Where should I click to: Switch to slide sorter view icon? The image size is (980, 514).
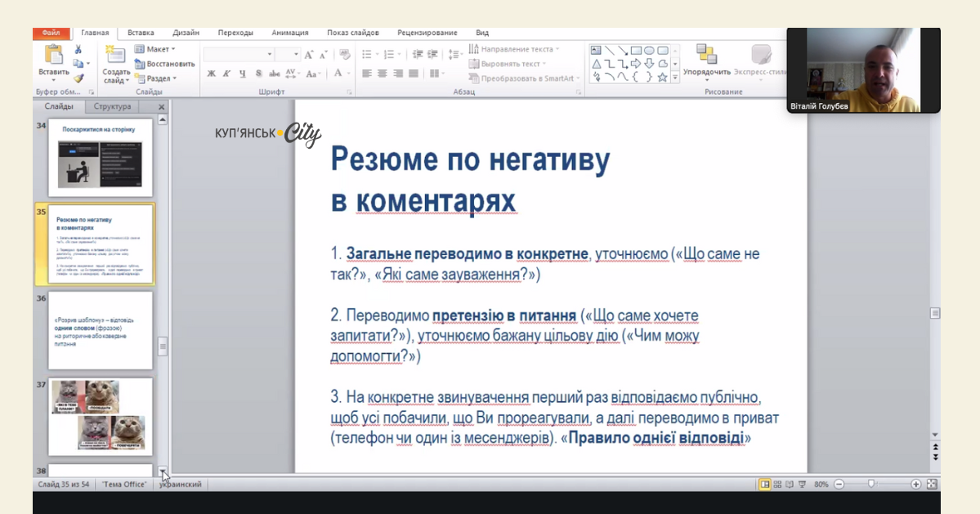pyautogui.click(x=778, y=485)
